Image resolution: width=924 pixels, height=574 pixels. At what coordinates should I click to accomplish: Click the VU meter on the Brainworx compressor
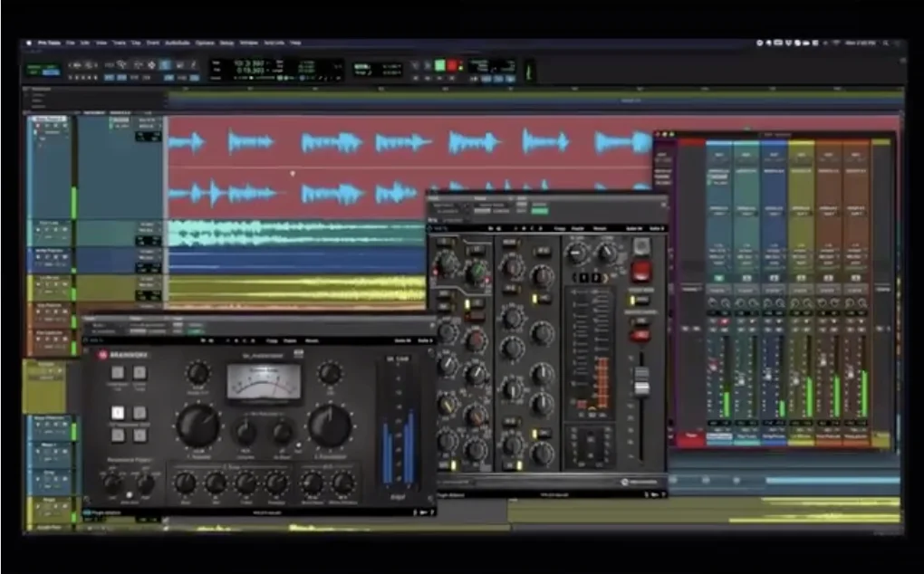tap(264, 383)
